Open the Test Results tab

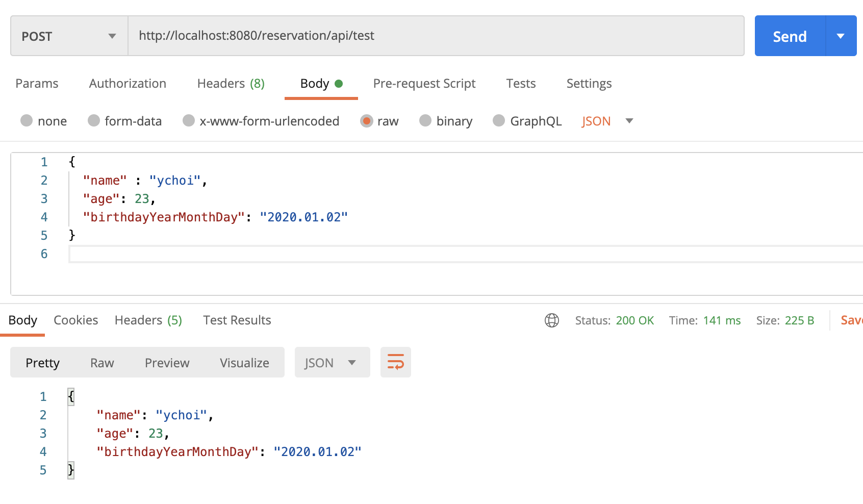click(237, 320)
